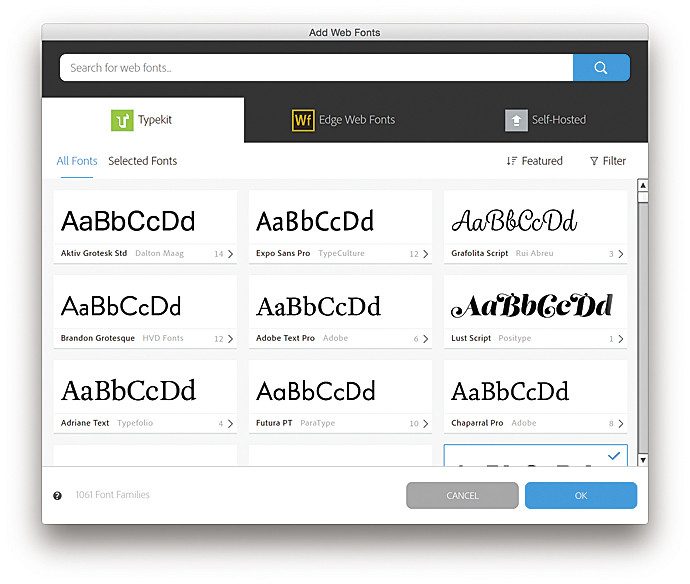Click the 1061 Font Families count

coord(113,495)
